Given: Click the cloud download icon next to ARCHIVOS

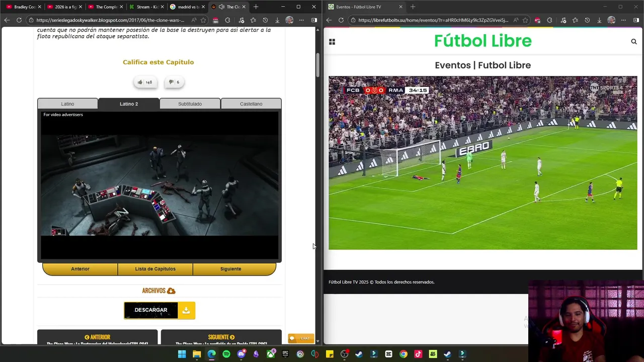Looking at the screenshot, I should click(171, 291).
